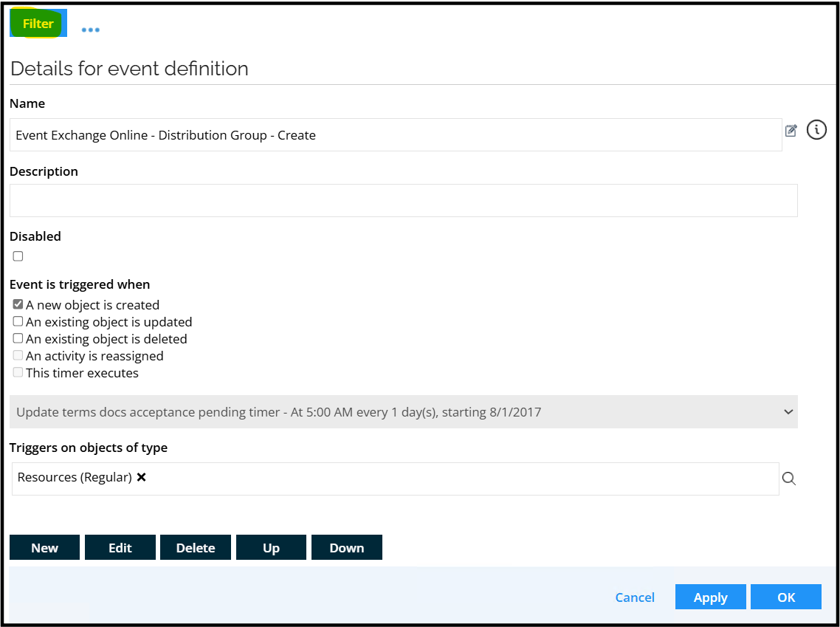
Task: Check 'An existing object is deleted'
Action: [18, 338]
